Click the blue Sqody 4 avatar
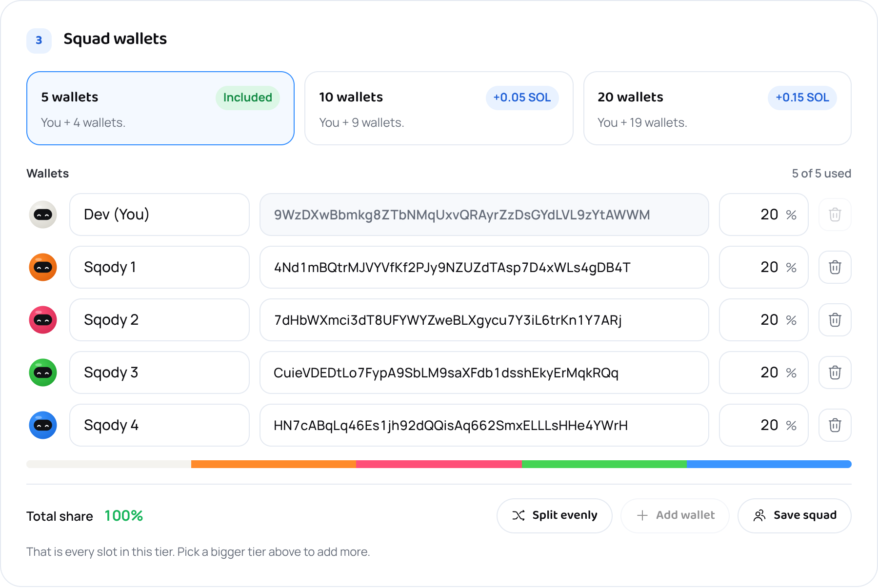 coord(43,425)
